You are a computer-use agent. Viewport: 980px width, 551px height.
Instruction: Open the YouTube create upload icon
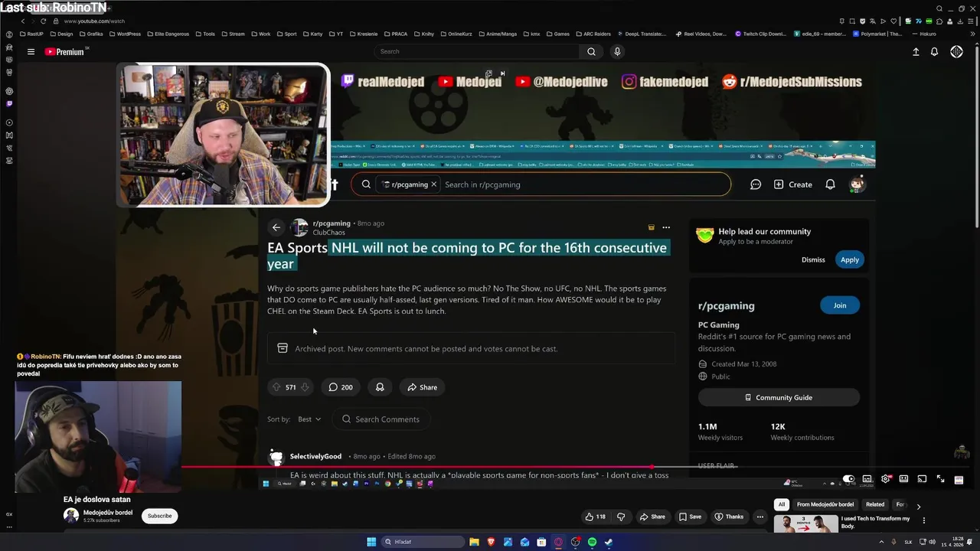point(916,51)
